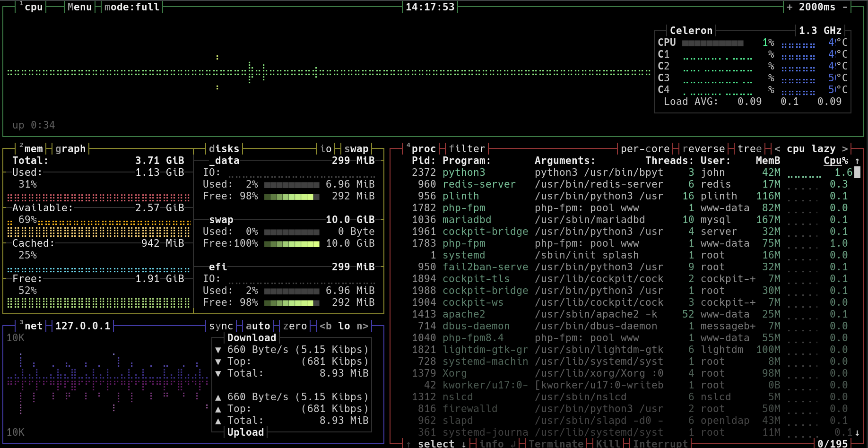The height and width of the screenshot is (448, 868).
Task: Toggle reverse sorting of processes
Action: (x=703, y=149)
